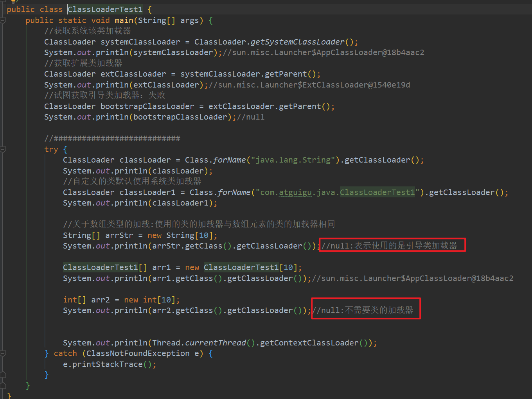Click 'String[] args' parameter
Viewport: 532px width, 399px height.
[x=169, y=20]
